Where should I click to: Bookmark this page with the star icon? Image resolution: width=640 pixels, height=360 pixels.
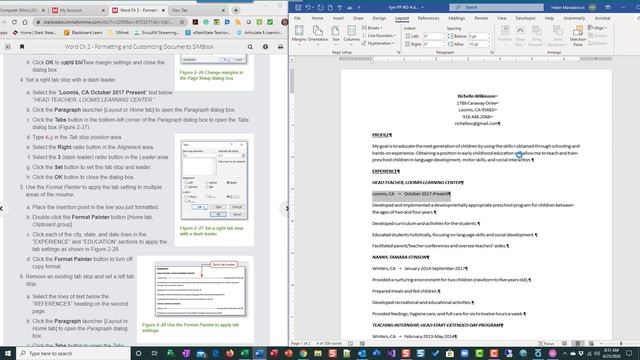coord(182,22)
